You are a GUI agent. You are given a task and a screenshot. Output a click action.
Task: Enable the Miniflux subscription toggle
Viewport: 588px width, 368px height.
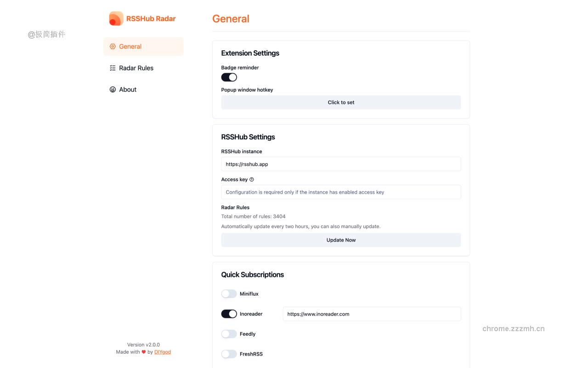pyautogui.click(x=229, y=294)
